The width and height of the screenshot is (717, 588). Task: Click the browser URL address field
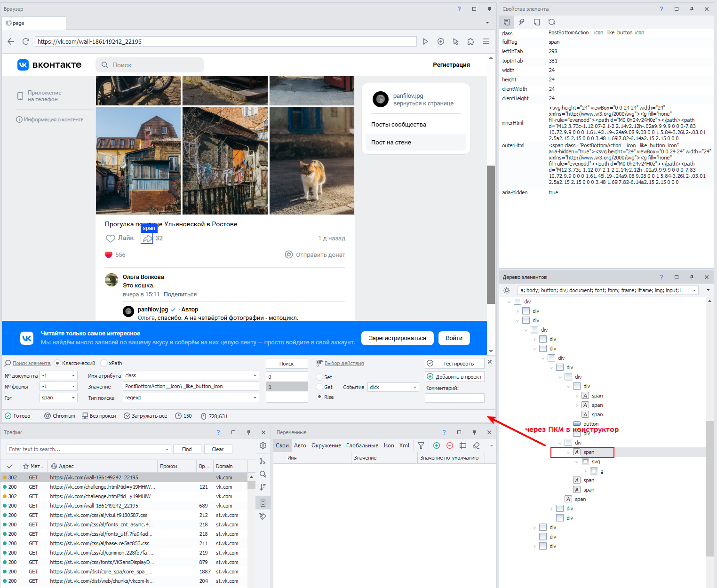click(226, 41)
